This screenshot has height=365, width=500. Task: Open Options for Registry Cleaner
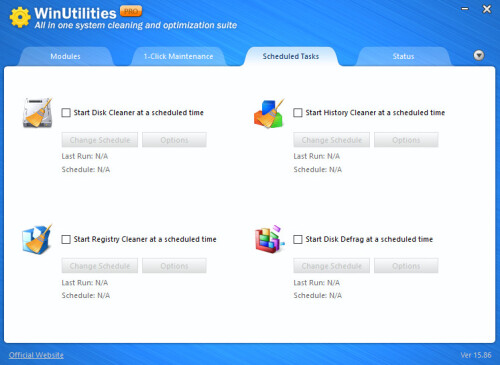[x=174, y=266]
